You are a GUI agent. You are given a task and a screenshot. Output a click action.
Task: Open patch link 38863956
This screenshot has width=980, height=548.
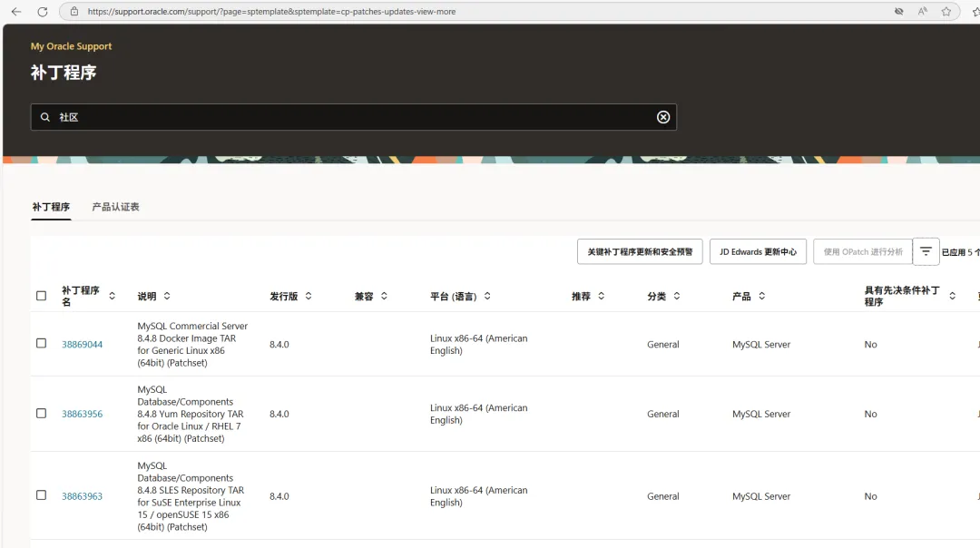click(x=82, y=414)
